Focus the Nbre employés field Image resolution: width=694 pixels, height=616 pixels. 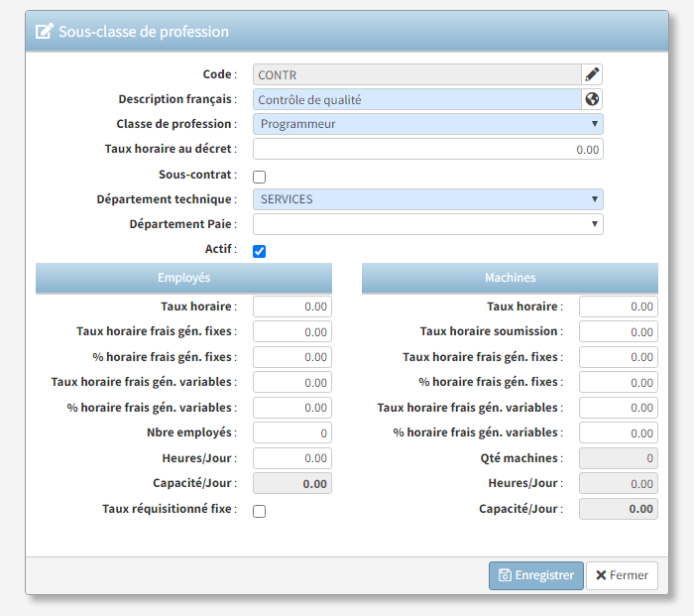point(292,432)
